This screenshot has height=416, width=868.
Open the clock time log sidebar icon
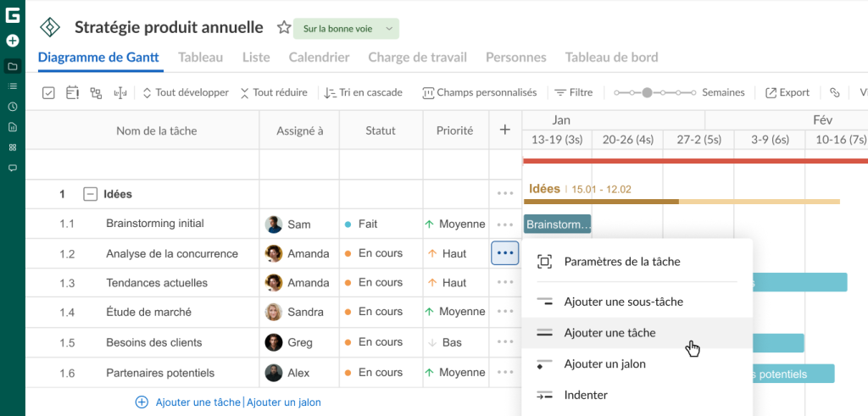click(12, 107)
